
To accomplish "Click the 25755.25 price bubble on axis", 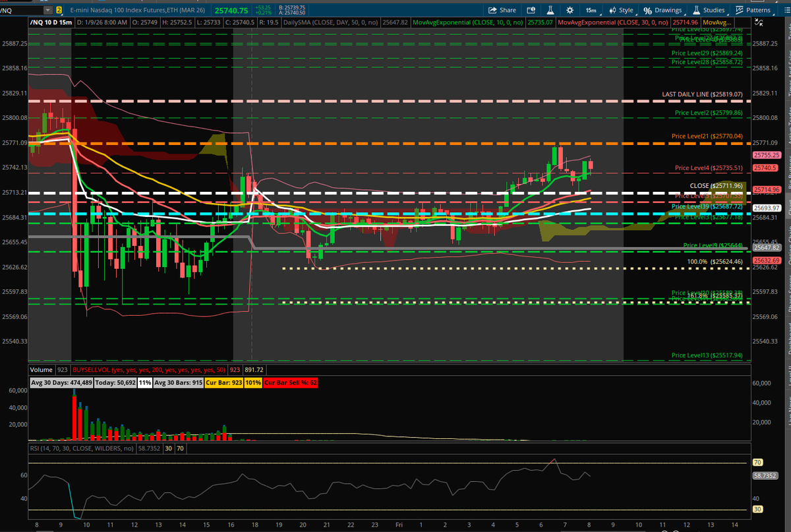I will point(768,155).
